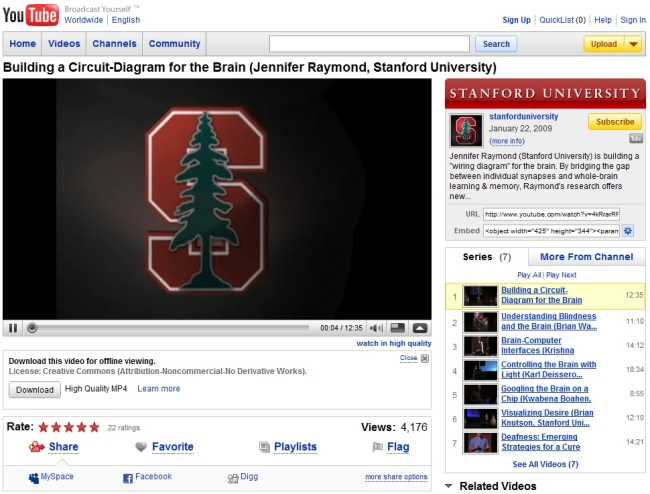650x494 pixels.
Task: Switch to More From Channel tab
Action: [x=587, y=257]
